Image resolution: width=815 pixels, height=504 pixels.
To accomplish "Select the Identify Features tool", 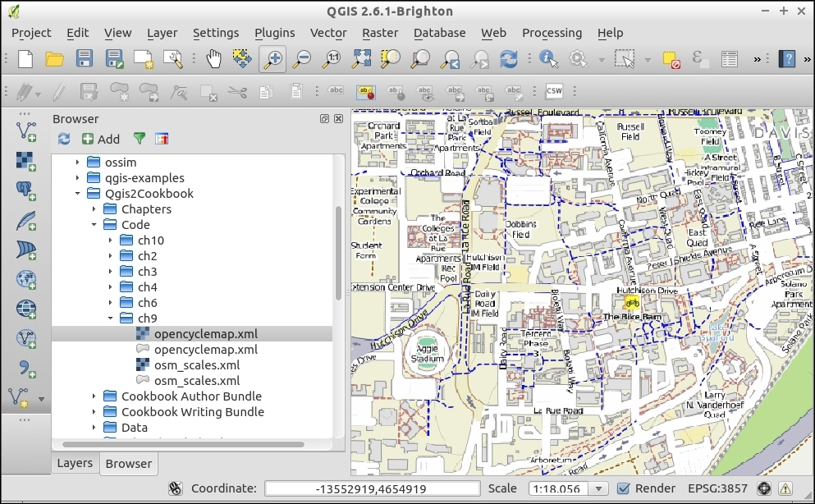I will (x=548, y=58).
